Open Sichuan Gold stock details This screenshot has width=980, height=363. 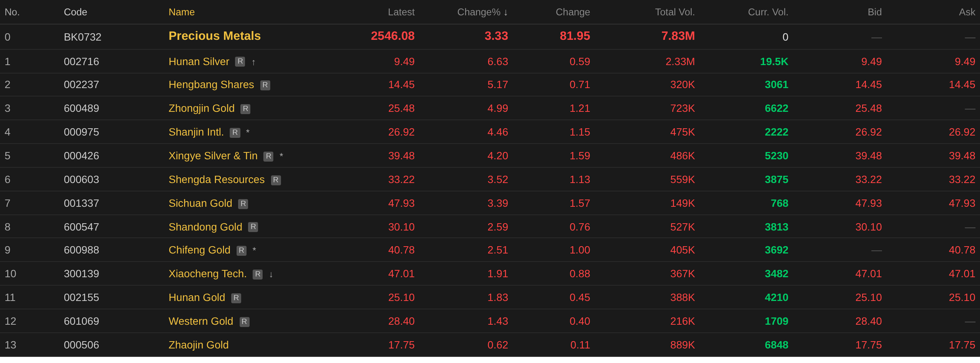pyautogui.click(x=200, y=203)
